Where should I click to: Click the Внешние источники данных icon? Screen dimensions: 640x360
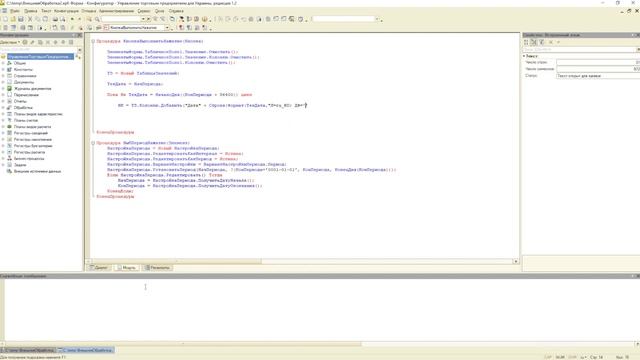tap(9, 171)
